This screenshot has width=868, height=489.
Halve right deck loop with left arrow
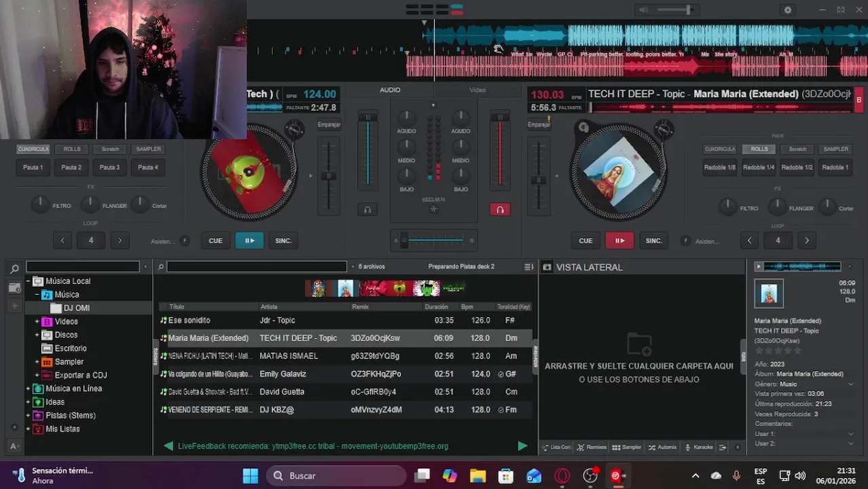click(749, 240)
